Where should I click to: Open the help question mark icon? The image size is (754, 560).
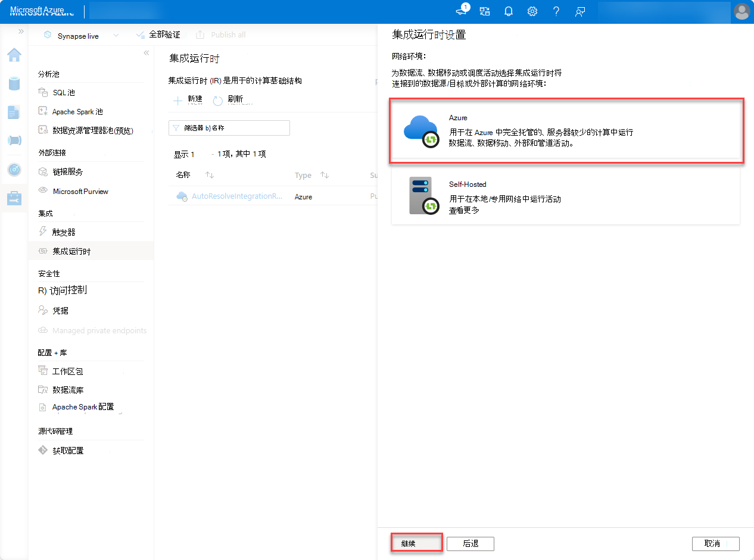point(556,11)
